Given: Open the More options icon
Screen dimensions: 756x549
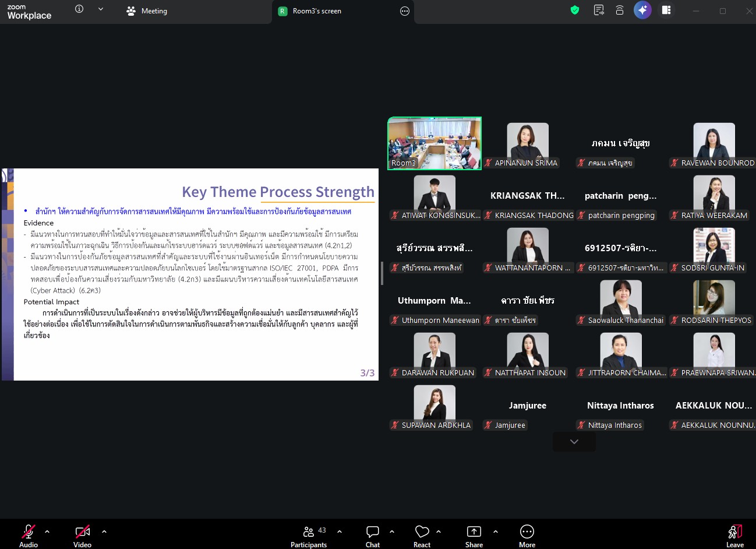Looking at the screenshot, I should [527, 532].
